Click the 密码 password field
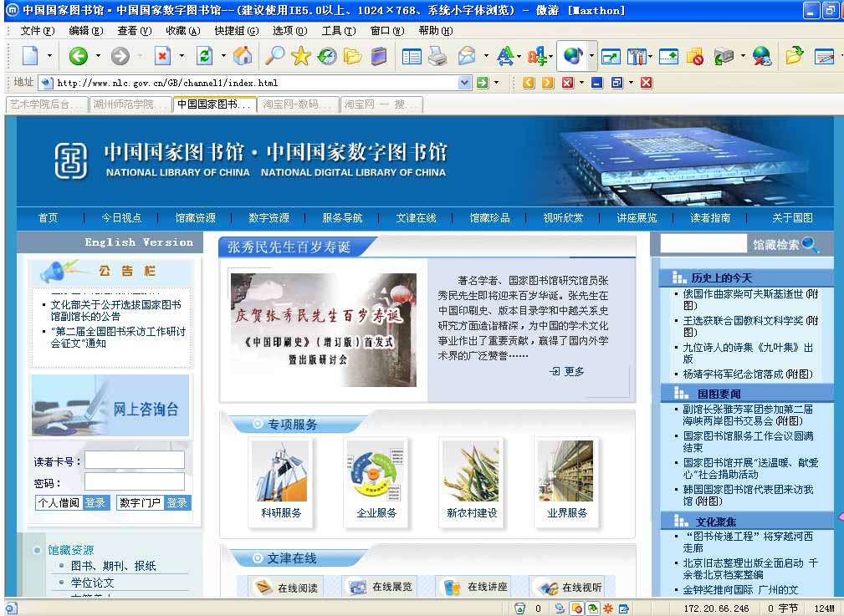 pos(135,482)
